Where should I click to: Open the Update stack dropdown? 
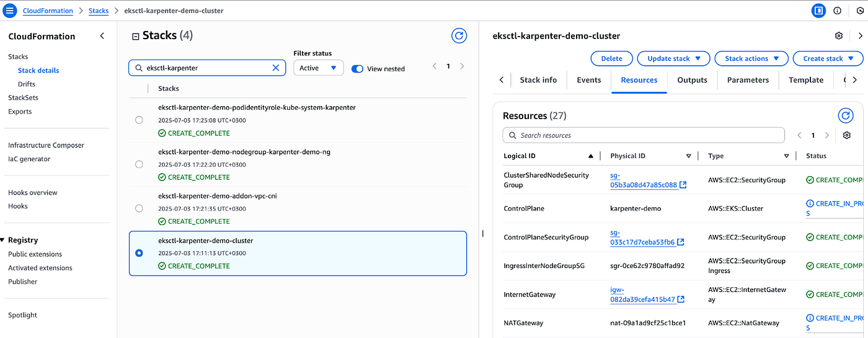pyautogui.click(x=674, y=58)
